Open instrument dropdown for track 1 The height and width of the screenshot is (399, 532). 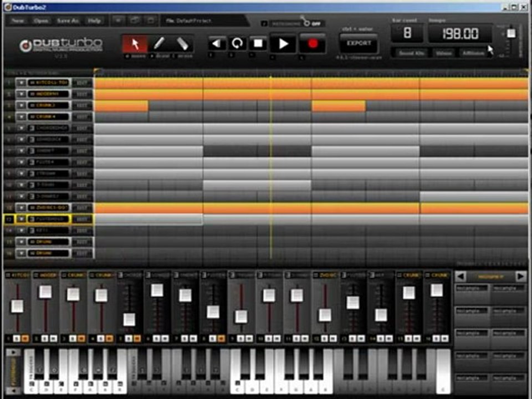point(21,83)
